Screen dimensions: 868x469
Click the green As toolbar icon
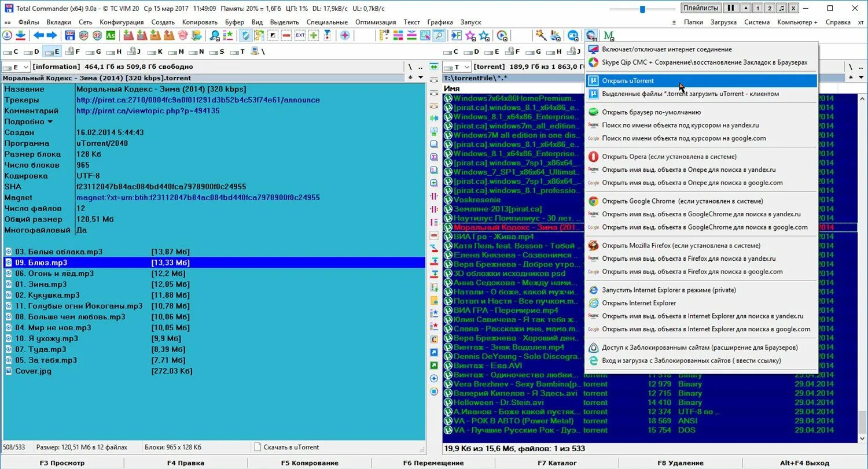[111, 35]
